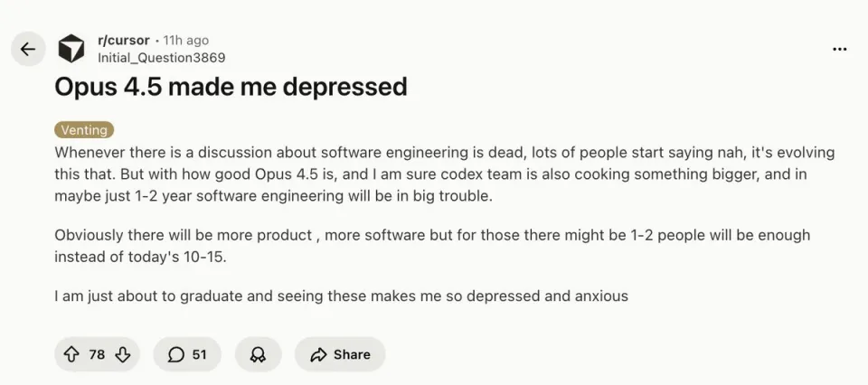Click the "Share" button label
Image resolution: width=868 pixels, height=385 pixels.
[x=352, y=354]
